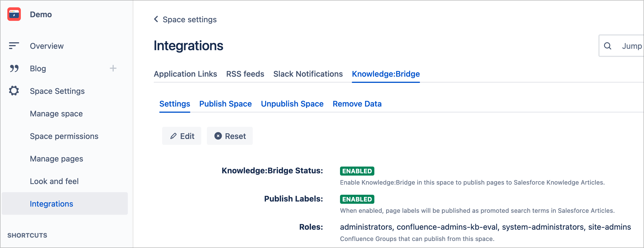Open the Application Links tab
Screen dimensions: 644x248
(185, 74)
